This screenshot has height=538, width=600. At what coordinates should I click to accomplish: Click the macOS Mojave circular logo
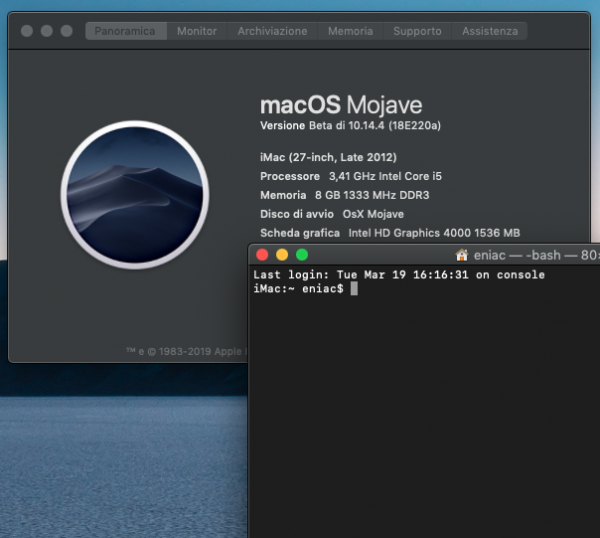[134, 194]
